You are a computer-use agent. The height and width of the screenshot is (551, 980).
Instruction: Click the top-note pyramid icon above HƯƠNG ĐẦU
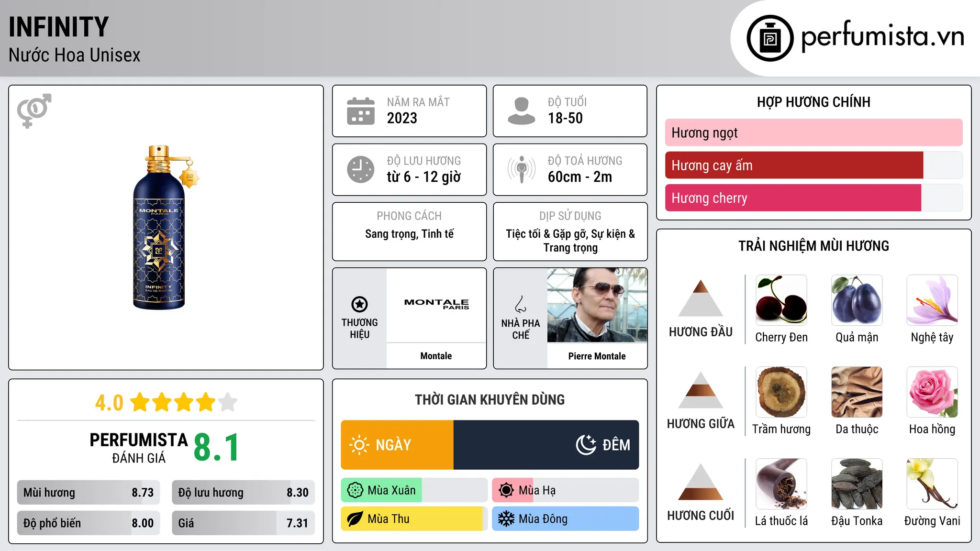[x=701, y=298]
